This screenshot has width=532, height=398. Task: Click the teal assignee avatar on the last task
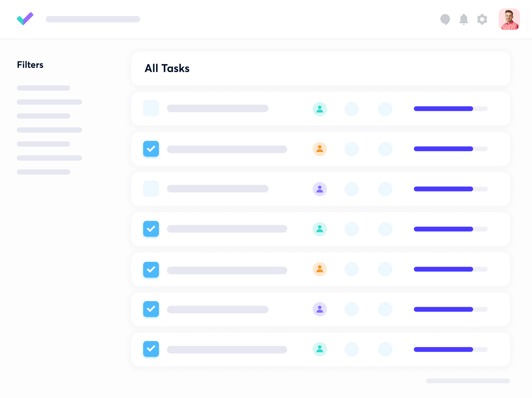[x=320, y=349]
